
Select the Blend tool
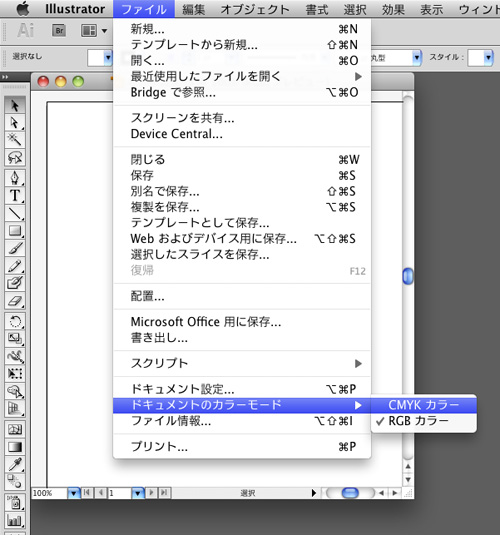click(15, 481)
